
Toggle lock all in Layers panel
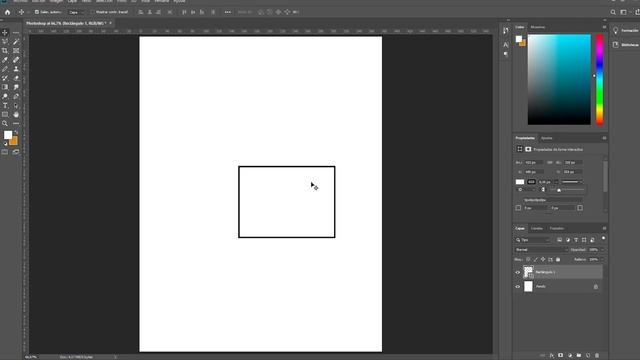(558, 260)
